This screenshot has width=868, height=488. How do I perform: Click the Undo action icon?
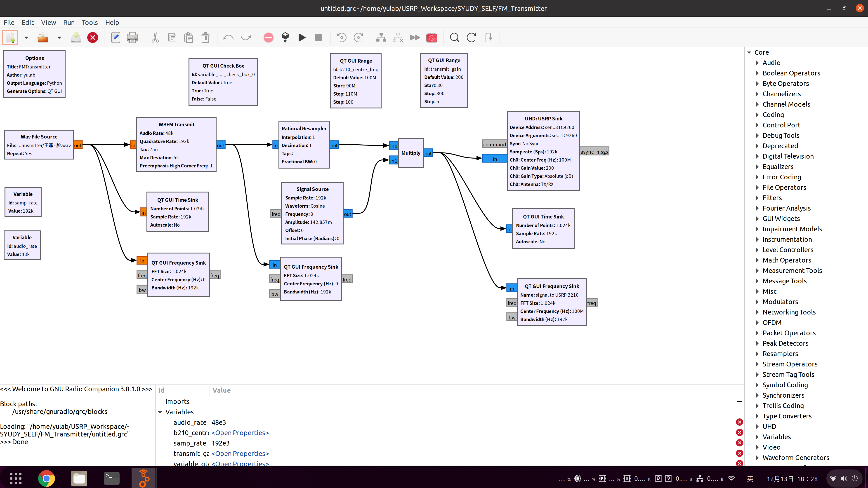point(228,37)
